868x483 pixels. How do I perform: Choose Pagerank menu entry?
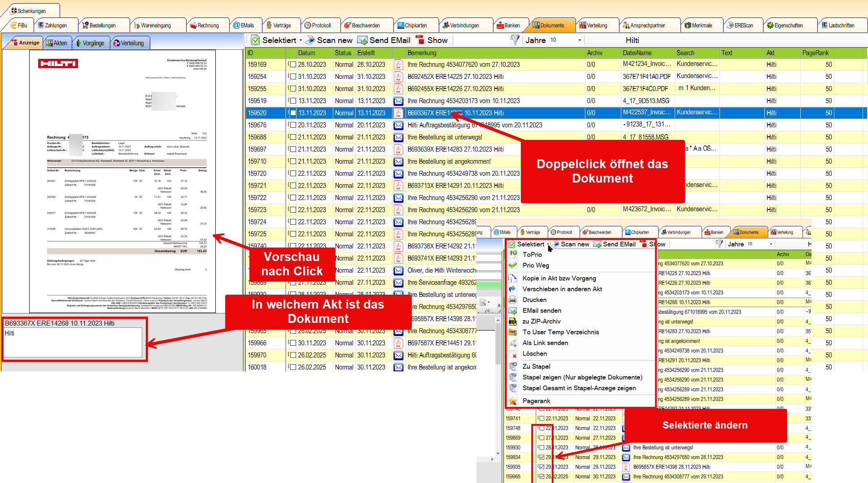(536, 401)
